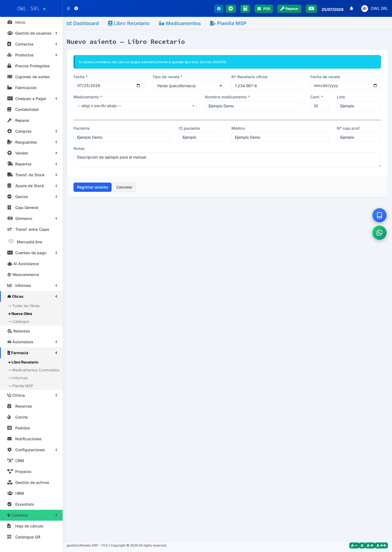392x552 pixels.
Task: Open the calculator icon in top bar
Action: (x=245, y=9)
